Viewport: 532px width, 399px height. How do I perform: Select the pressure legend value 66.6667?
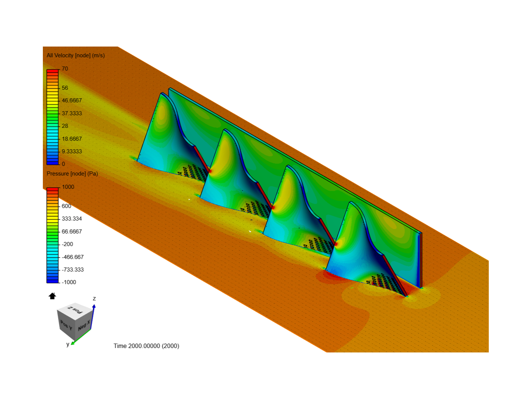point(72,232)
